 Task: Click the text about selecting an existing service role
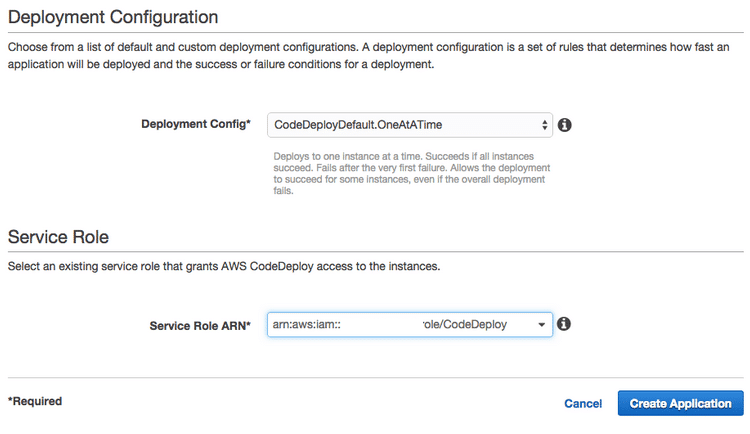click(x=224, y=266)
